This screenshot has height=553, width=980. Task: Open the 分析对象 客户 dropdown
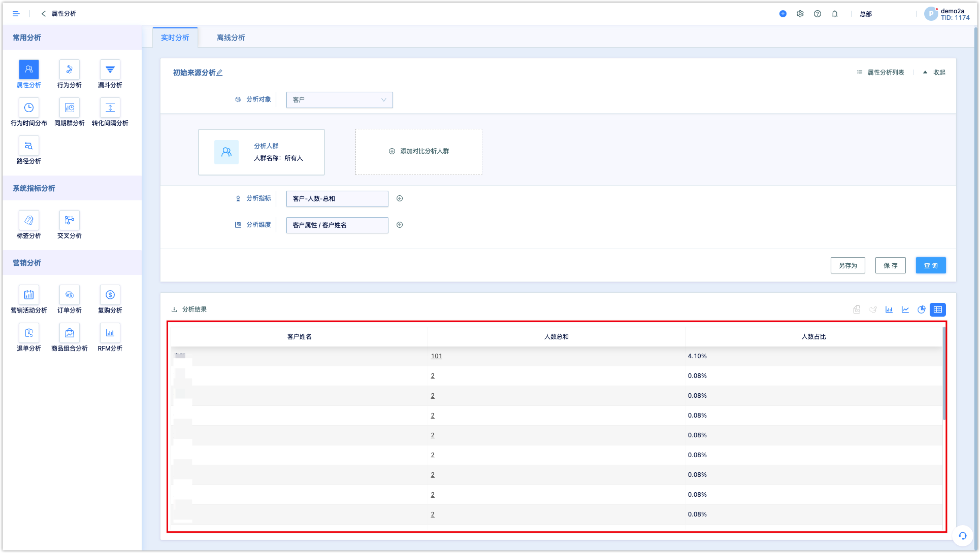coord(339,100)
